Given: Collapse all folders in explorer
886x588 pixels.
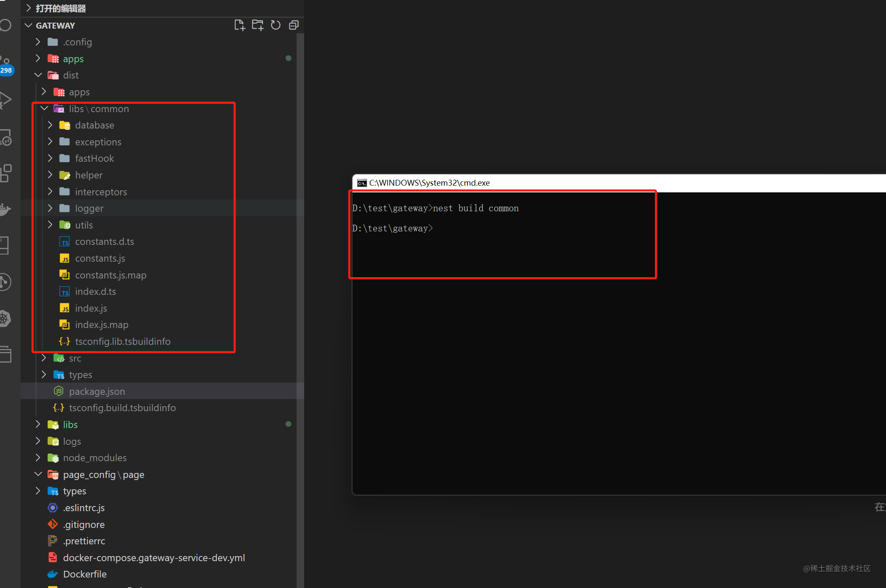Looking at the screenshot, I should click(294, 25).
